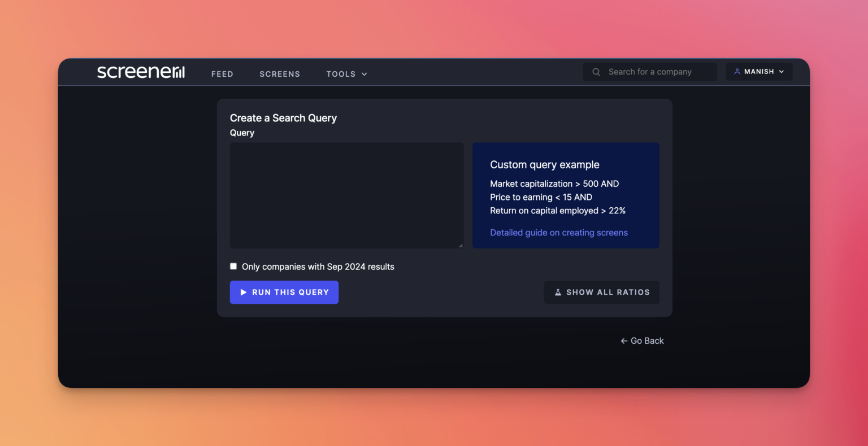Enable companies with Sep 2024 results only
This screenshot has width=868, height=446.
pyautogui.click(x=233, y=266)
